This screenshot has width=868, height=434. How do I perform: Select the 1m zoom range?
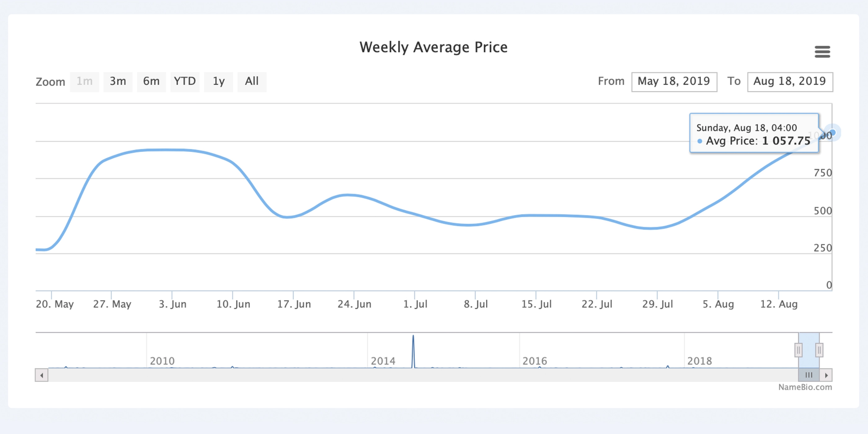click(x=84, y=81)
